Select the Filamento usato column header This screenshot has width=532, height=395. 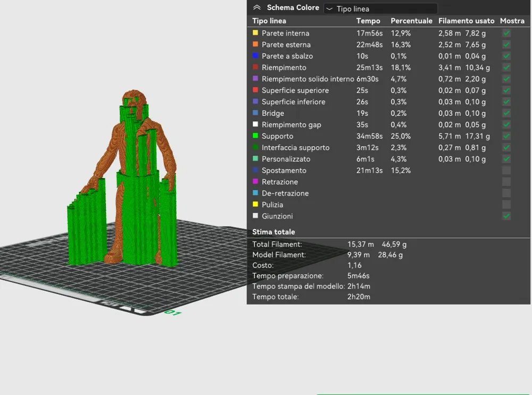click(x=466, y=21)
